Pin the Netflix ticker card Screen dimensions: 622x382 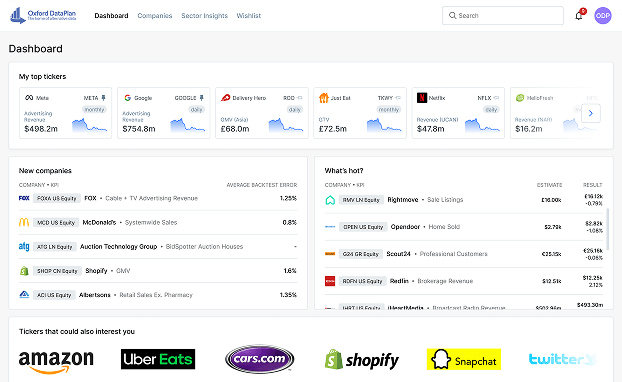496,98
